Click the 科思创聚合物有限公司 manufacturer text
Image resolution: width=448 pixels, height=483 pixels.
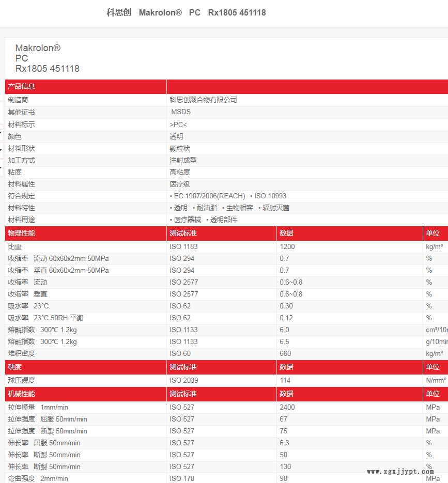tap(204, 100)
